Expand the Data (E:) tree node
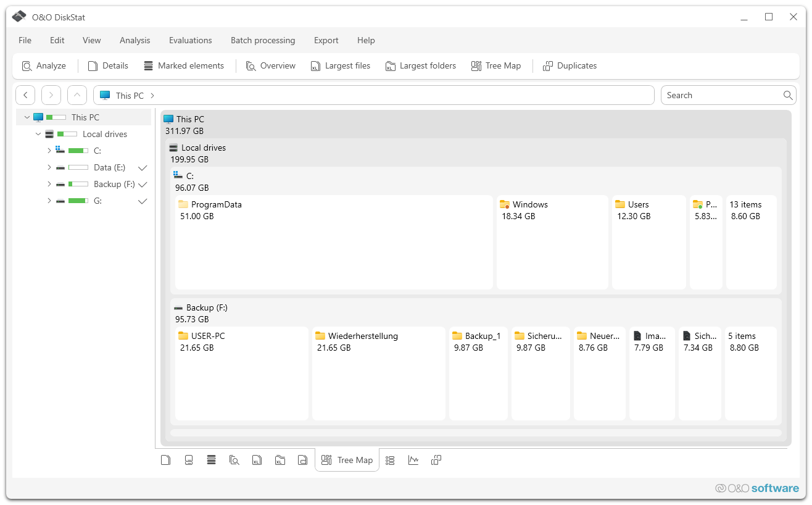812x505 pixels. (49, 167)
